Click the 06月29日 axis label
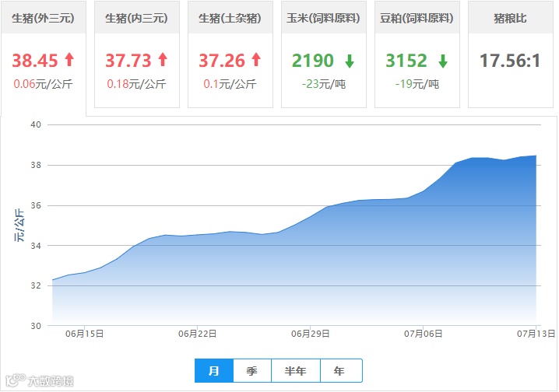559x392 pixels. coord(310,334)
